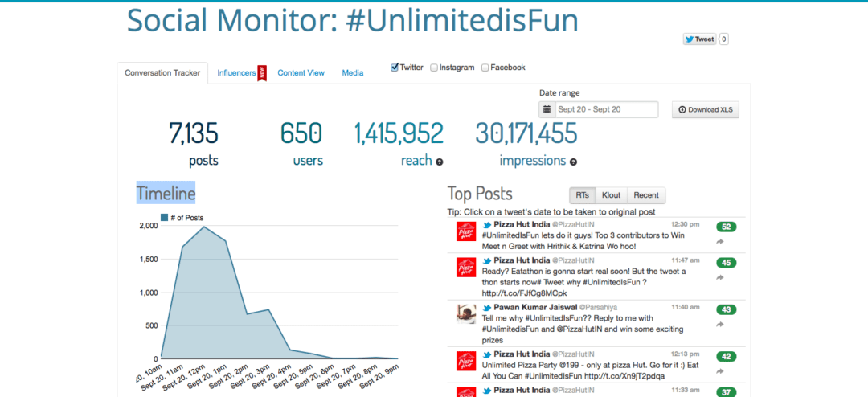Screen dimensions: 868x397
Task: Click the calendar icon beside date range
Action: point(547,109)
